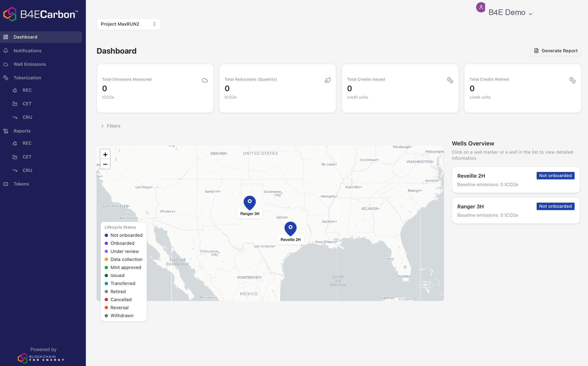Click the Tokenization coins icon in sidebar
Image resolution: width=588 pixels, height=366 pixels.
[x=6, y=78]
